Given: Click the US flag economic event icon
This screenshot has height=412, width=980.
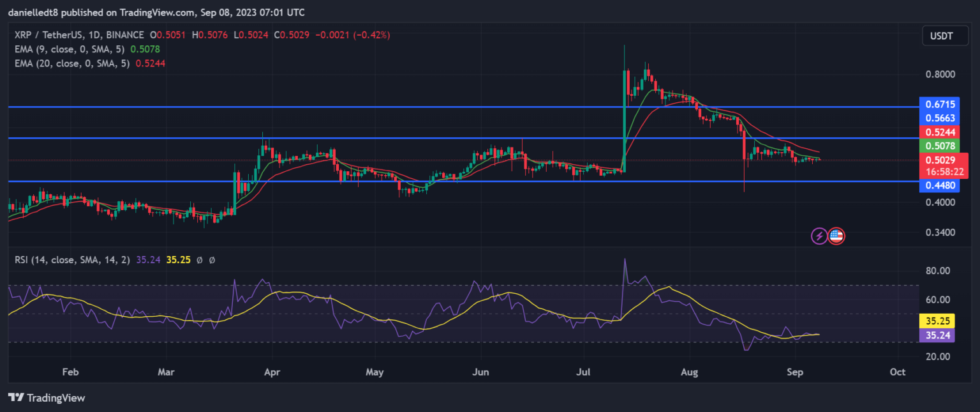Looking at the screenshot, I should (x=836, y=236).
